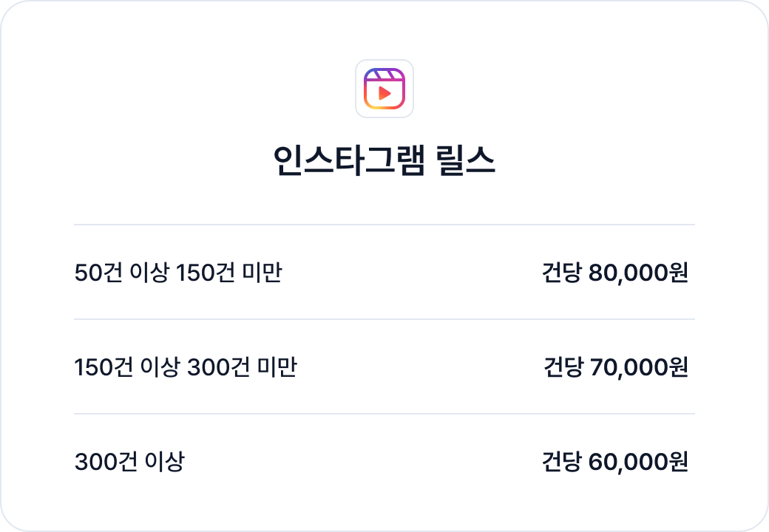Click 건당 in the 60,000원 row

(x=561, y=462)
